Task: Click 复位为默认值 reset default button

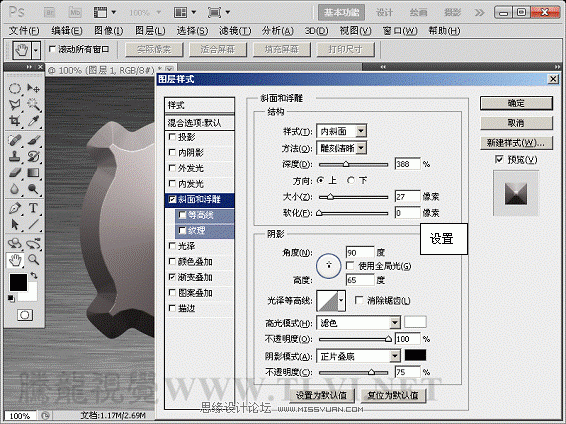Action: (x=393, y=395)
